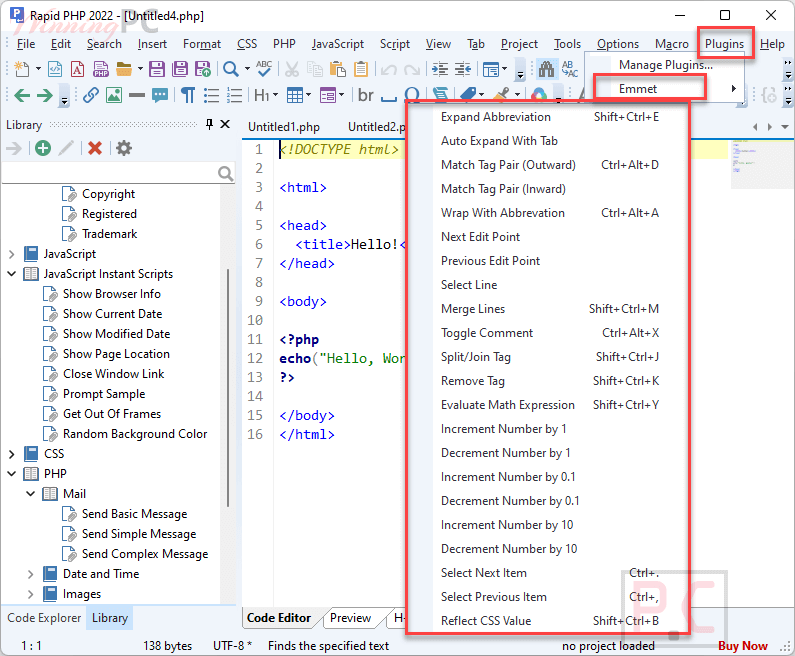The image size is (795, 656).
Task: Click the Find binoculars icon
Action: pos(546,68)
